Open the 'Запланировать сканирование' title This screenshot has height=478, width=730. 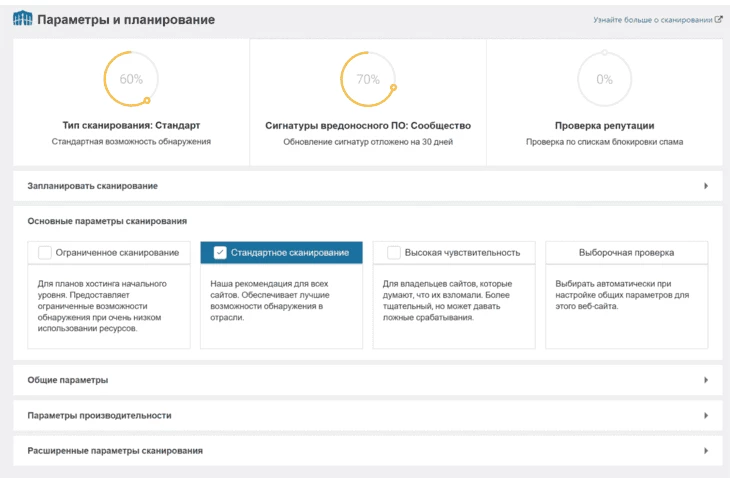tap(93, 186)
